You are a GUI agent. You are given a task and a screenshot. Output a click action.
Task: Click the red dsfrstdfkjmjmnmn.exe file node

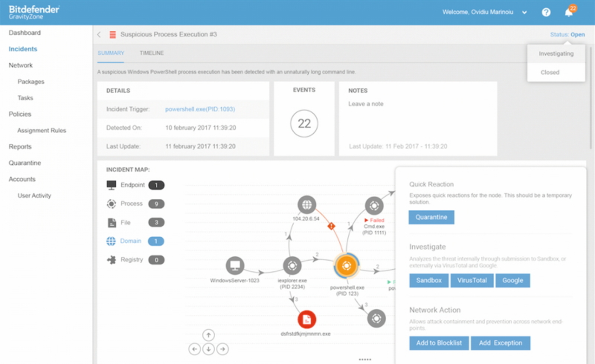pyautogui.click(x=306, y=319)
